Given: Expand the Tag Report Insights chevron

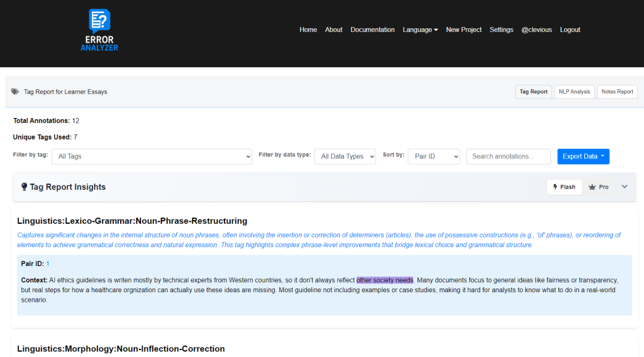Looking at the screenshot, I should click(x=625, y=187).
